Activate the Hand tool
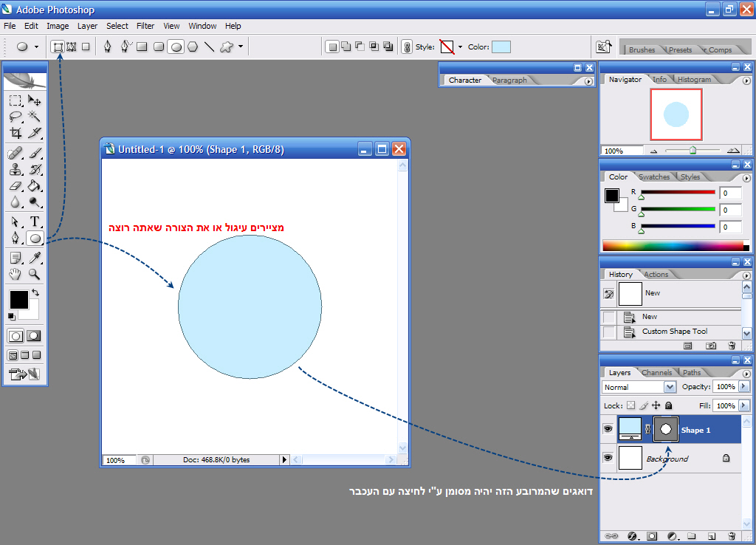The height and width of the screenshot is (545, 756). click(x=16, y=274)
